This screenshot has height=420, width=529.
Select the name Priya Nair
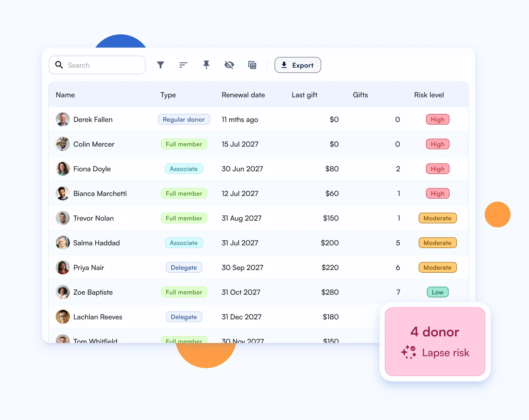click(x=89, y=268)
